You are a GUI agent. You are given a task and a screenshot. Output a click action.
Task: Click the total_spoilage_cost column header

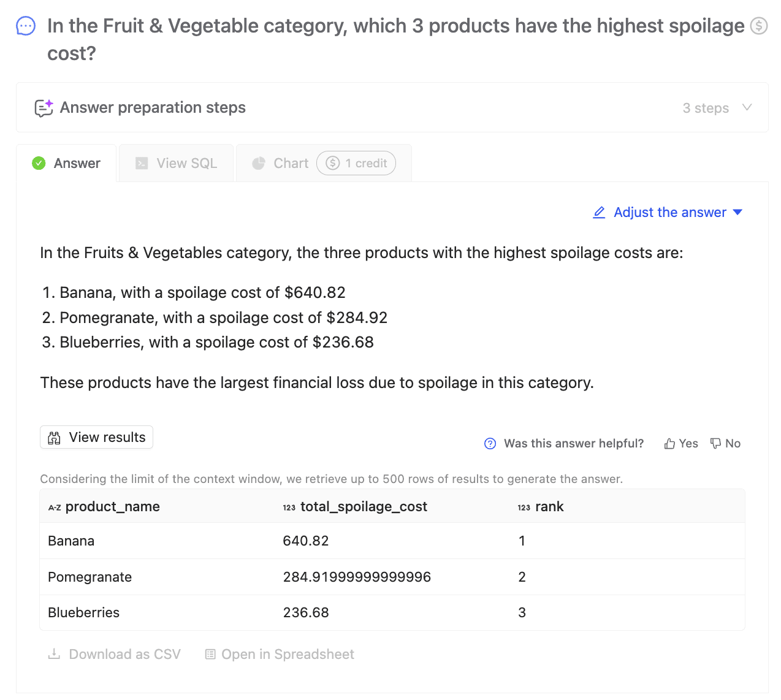(364, 507)
